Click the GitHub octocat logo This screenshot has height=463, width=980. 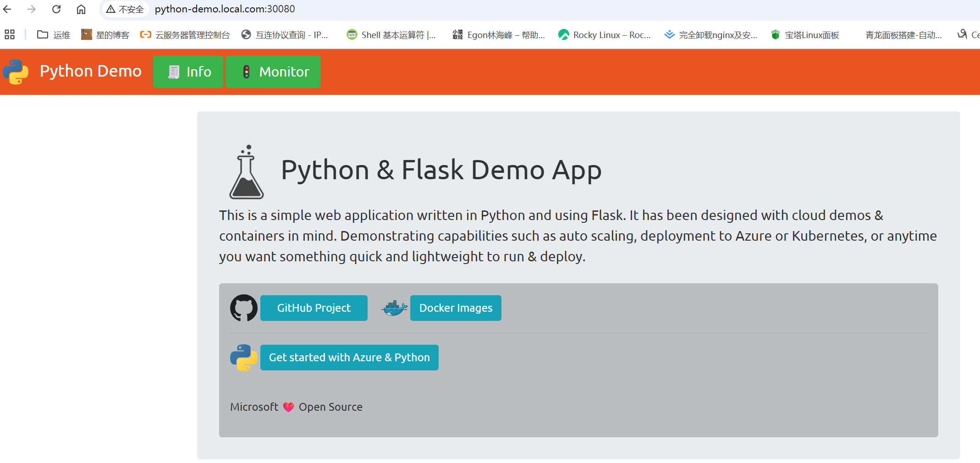click(244, 308)
